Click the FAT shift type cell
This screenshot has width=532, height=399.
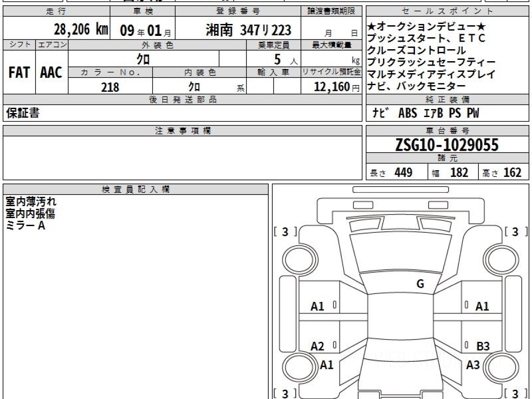pos(19,73)
